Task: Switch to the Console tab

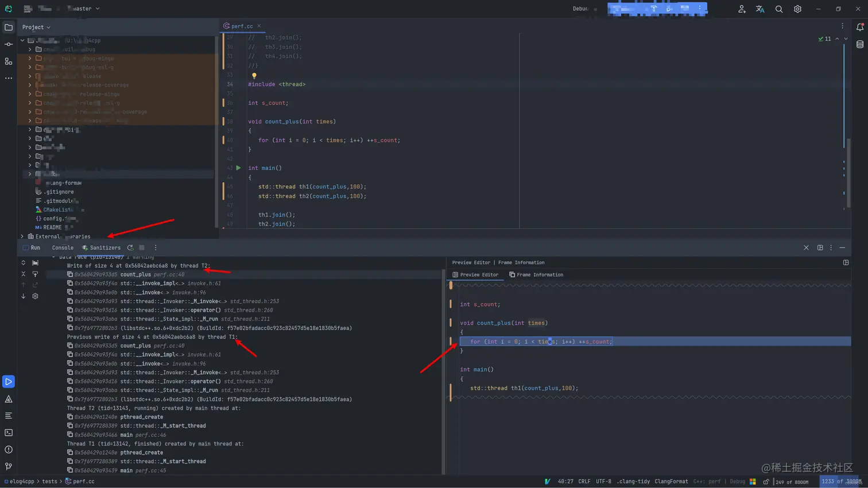Action: 63,248
